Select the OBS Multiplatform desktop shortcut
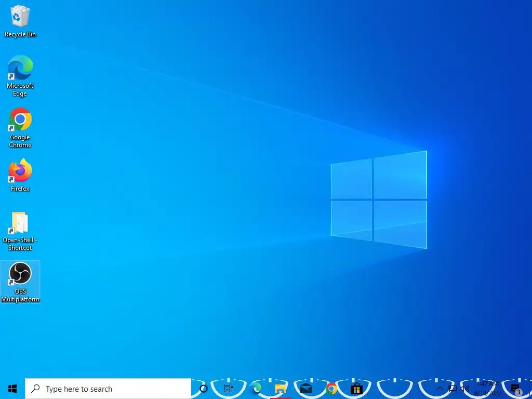This screenshot has width=532, height=399. click(20, 282)
